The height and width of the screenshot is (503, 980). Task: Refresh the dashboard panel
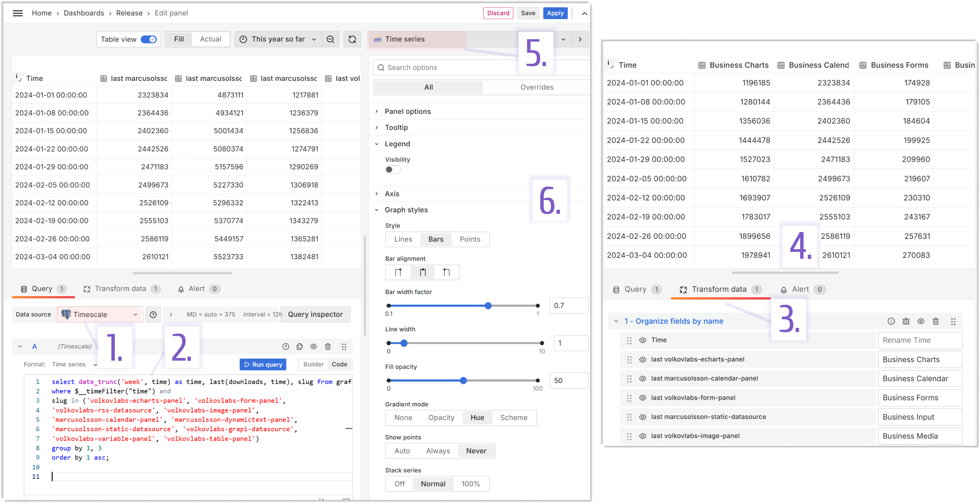pyautogui.click(x=352, y=39)
